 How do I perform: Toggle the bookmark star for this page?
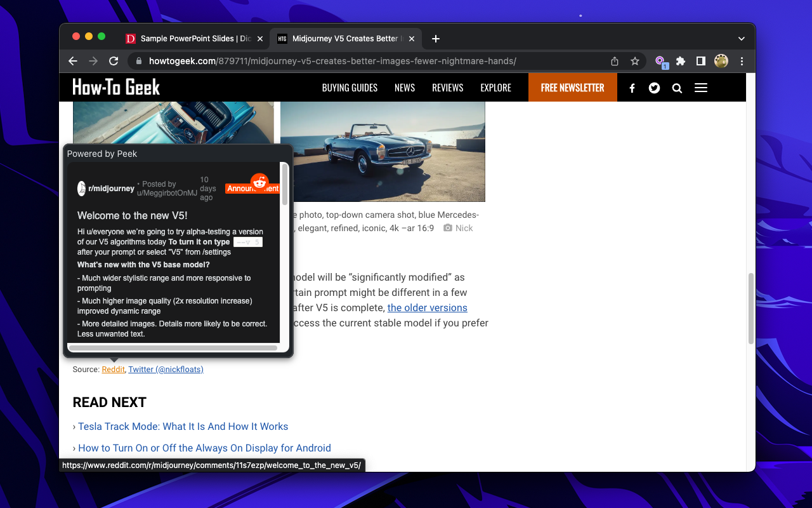click(634, 61)
